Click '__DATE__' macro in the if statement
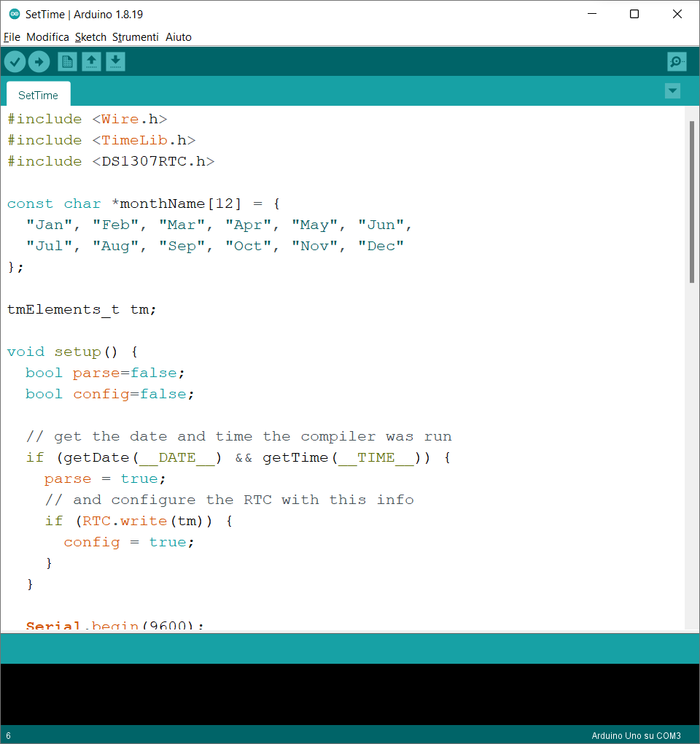This screenshot has width=700, height=744. point(177,458)
